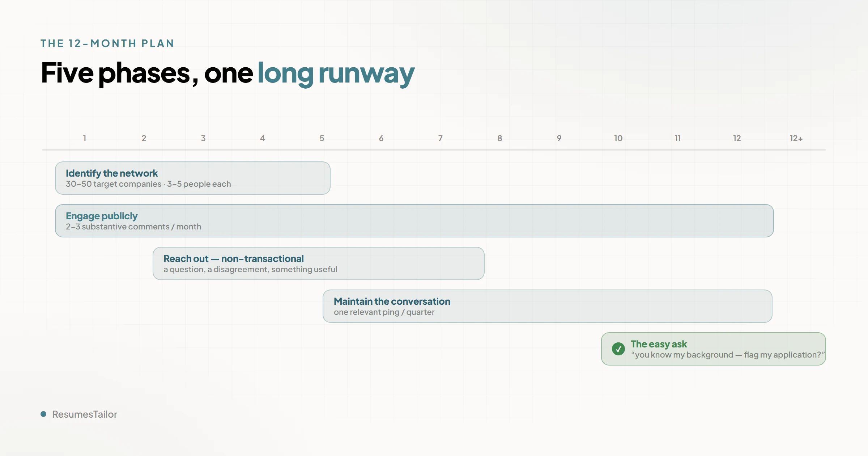
Task: Click 'THE 12-MONTH PLAN' eyebrow text
Action: 107,43
